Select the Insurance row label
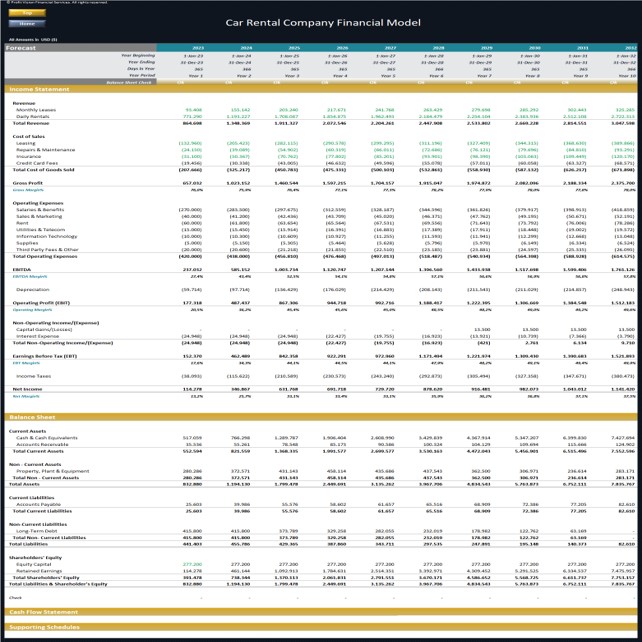 [x=28, y=156]
